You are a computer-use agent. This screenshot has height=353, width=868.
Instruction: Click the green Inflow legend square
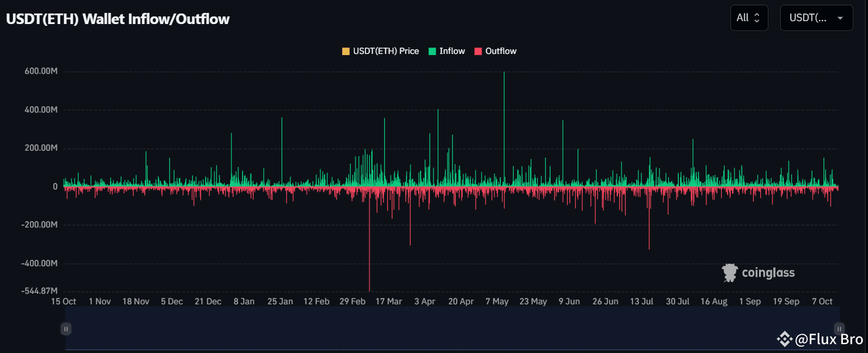(x=432, y=51)
